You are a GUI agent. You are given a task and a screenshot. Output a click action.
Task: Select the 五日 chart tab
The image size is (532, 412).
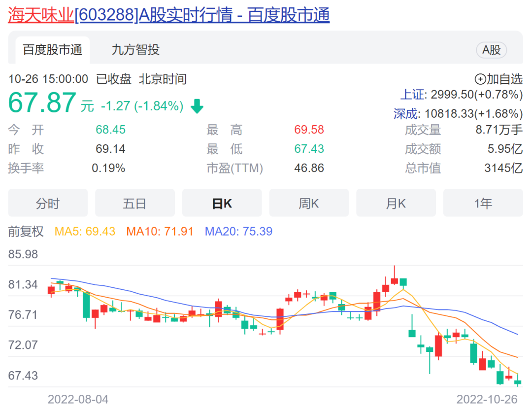tap(134, 203)
